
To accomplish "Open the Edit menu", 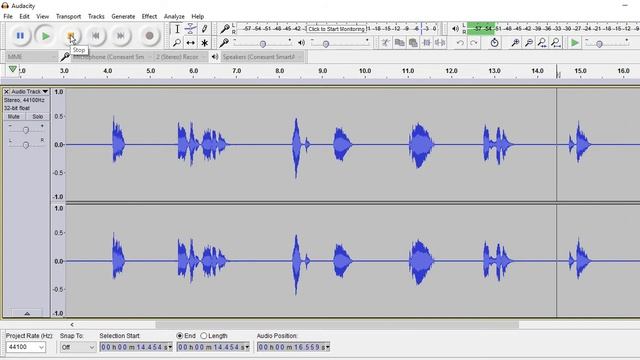I will [x=24, y=16].
